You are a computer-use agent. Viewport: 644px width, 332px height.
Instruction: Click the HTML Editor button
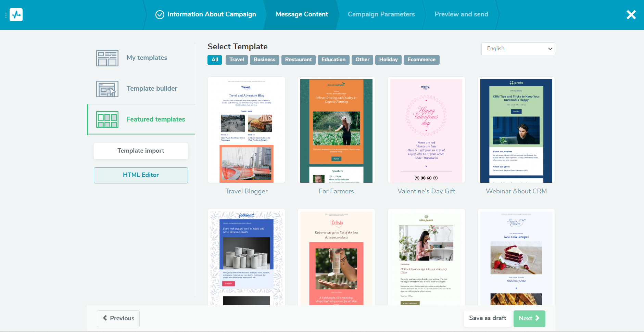(141, 175)
